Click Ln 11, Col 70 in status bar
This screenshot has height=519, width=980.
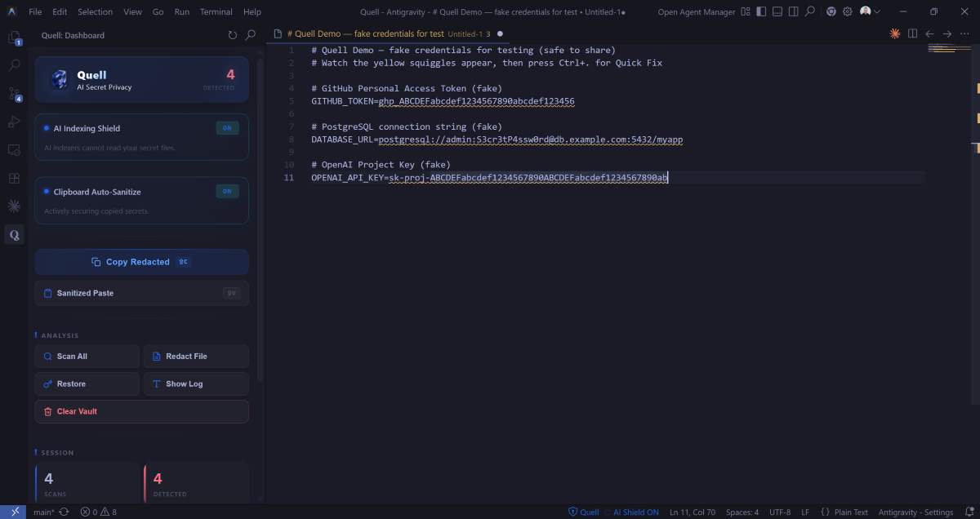692,512
